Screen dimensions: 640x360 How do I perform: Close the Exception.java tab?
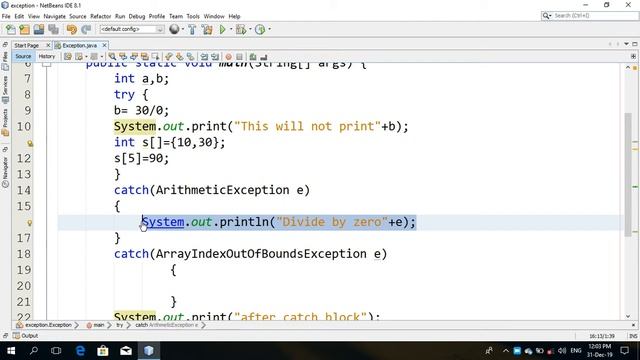point(104,45)
